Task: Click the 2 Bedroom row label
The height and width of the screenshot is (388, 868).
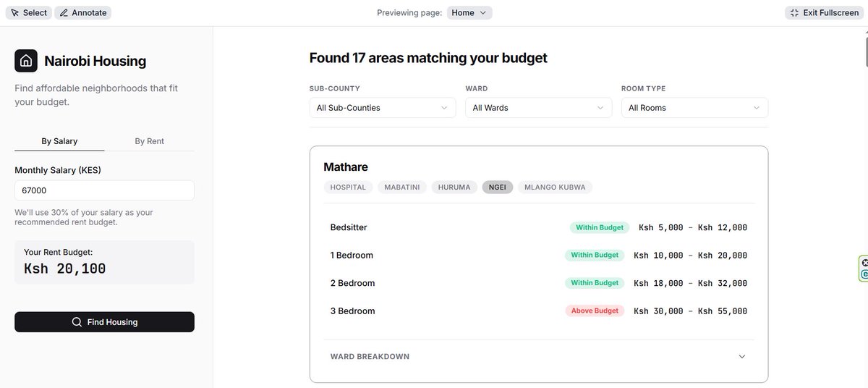Action: click(352, 283)
